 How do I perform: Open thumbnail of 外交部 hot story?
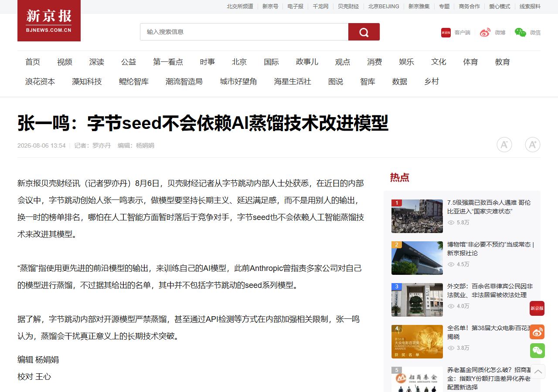pyautogui.click(x=417, y=300)
